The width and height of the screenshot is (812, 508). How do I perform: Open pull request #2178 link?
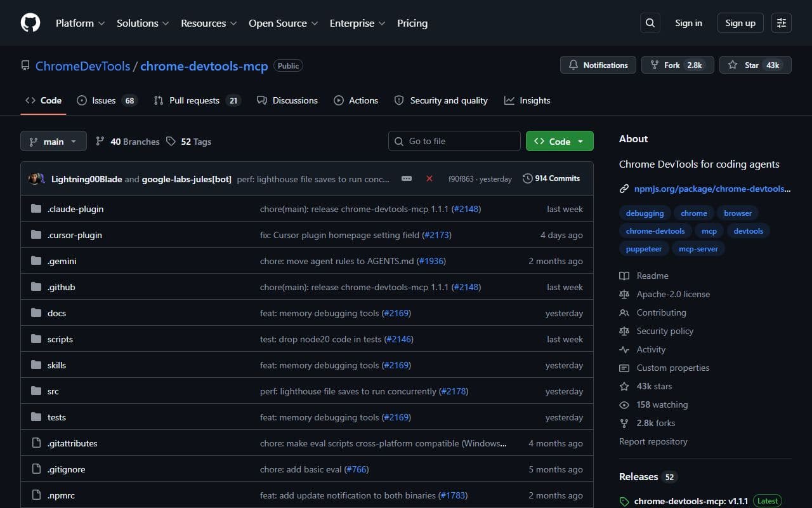click(x=454, y=391)
